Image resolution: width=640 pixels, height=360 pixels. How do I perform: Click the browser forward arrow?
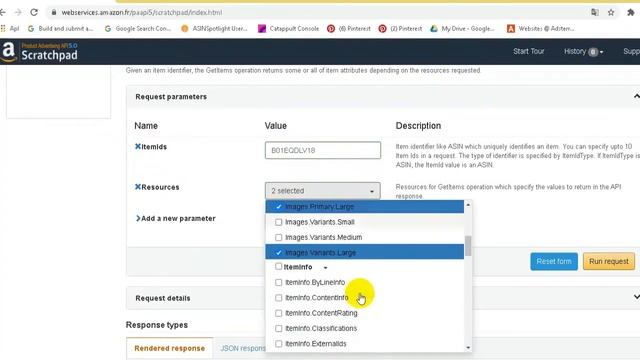18,13
